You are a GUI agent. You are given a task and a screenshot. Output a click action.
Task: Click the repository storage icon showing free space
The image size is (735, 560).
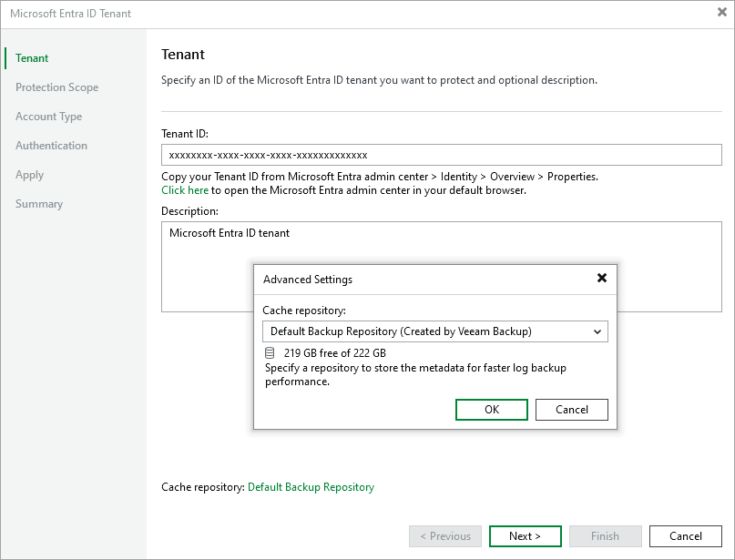270,352
